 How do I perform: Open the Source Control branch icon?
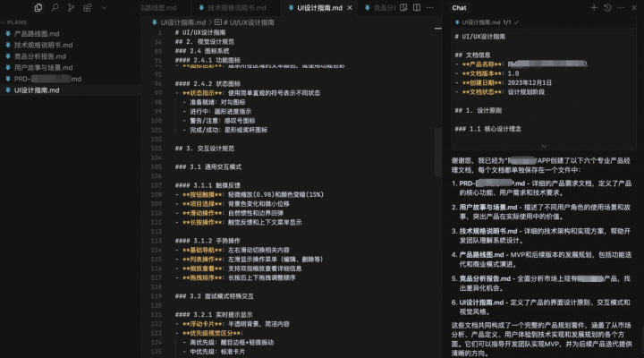[x=71, y=7]
